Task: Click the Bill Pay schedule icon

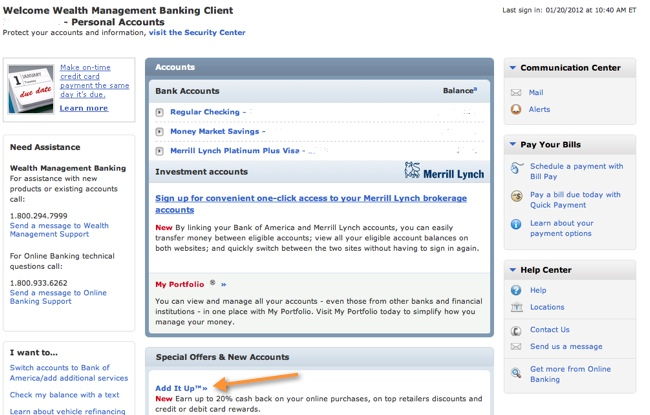Action: pyautogui.click(x=517, y=168)
